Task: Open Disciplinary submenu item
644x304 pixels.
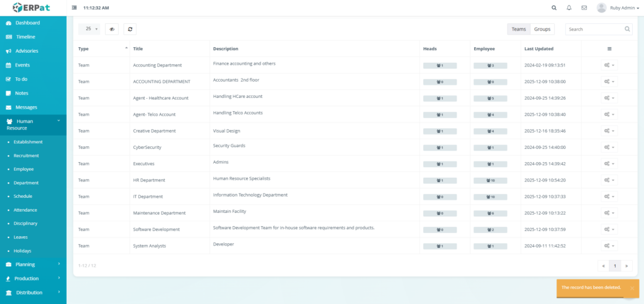Action: pyautogui.click(x=25, y=224)
